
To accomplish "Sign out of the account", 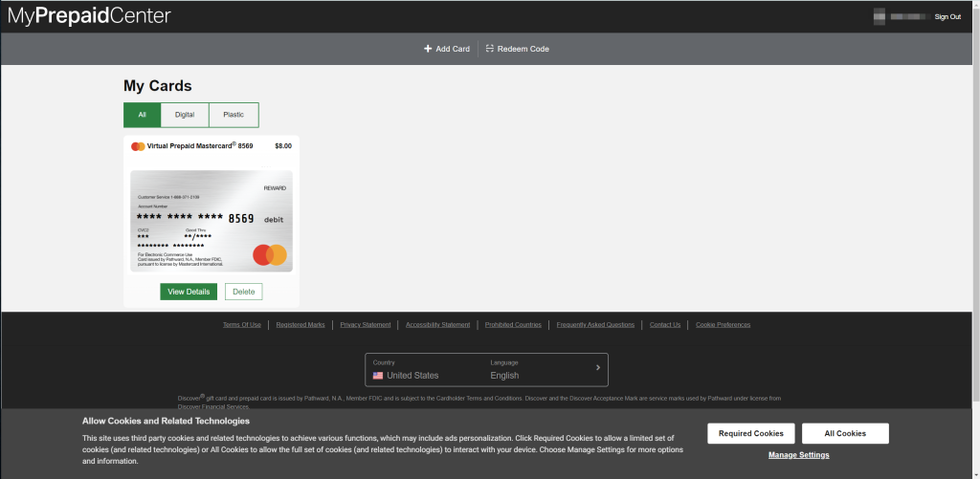I will [x=947, y=17].
